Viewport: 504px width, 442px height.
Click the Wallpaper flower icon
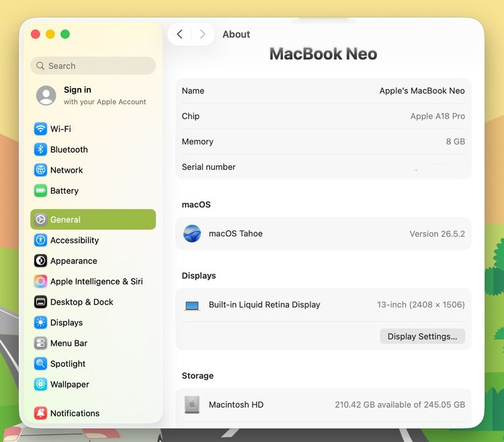point(40,384)
